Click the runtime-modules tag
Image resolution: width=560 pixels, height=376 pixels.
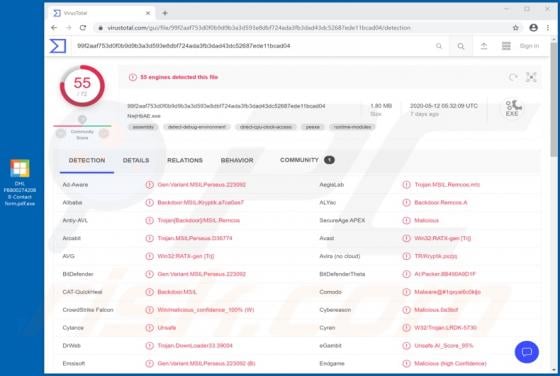352,127
